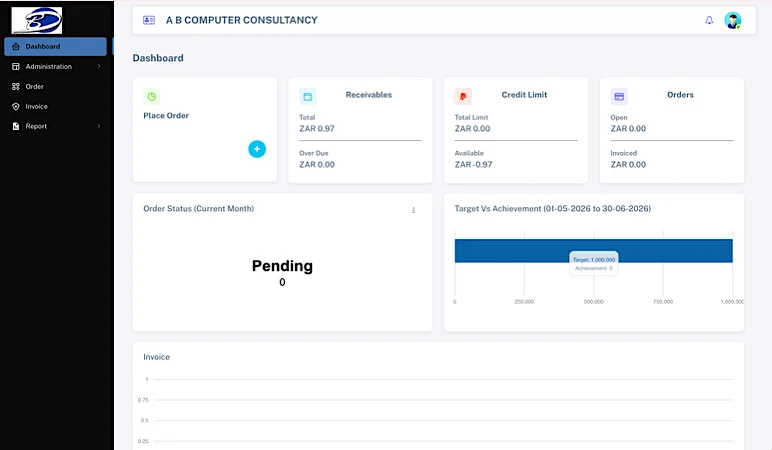772x450 pixels.
Task: Click the Open ZAR 0.00 orders value
Action: [628, 129]
